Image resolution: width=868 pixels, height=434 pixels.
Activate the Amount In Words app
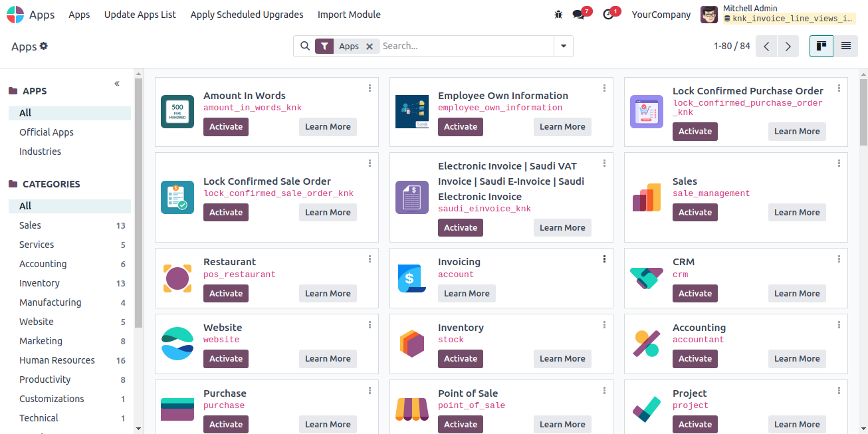pos(226,127)
